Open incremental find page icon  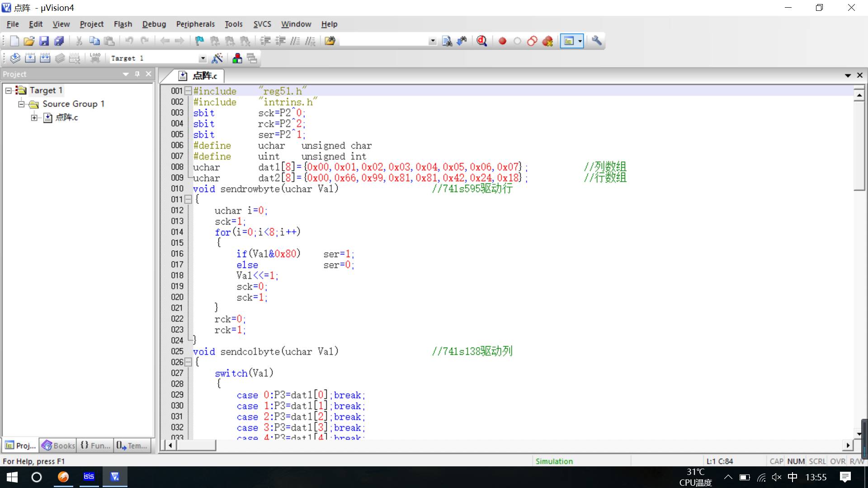pyautogui.click(x=447, y=41)
